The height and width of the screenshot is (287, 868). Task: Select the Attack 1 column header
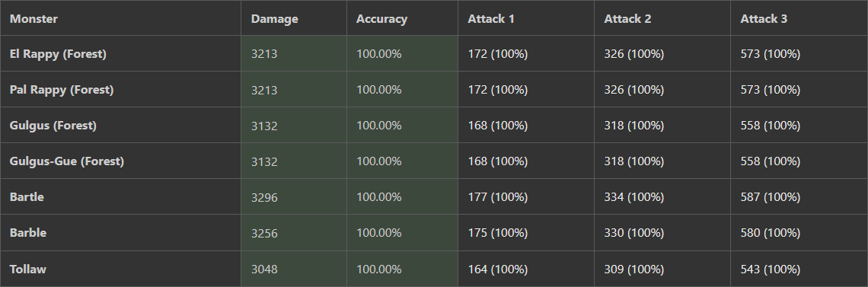491,19
